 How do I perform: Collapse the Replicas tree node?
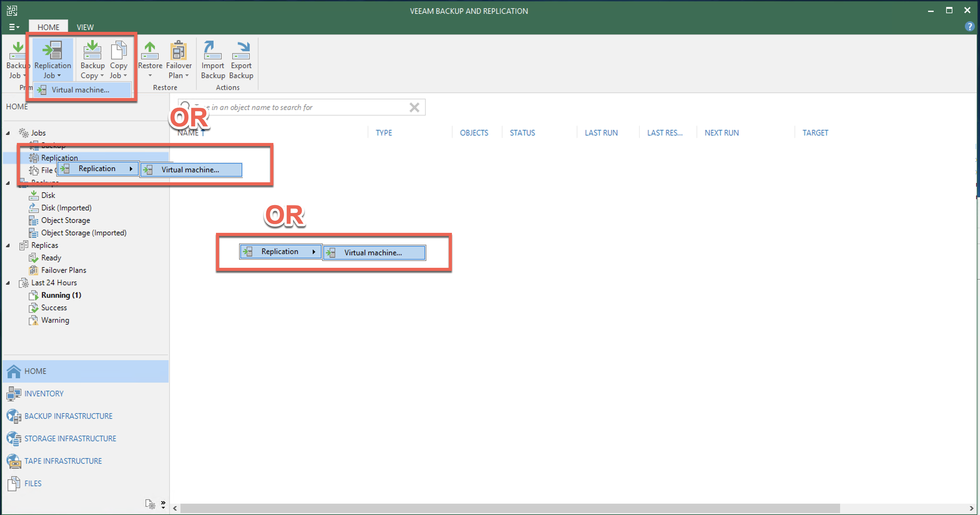pyautogui.click(x=8, y=245)
